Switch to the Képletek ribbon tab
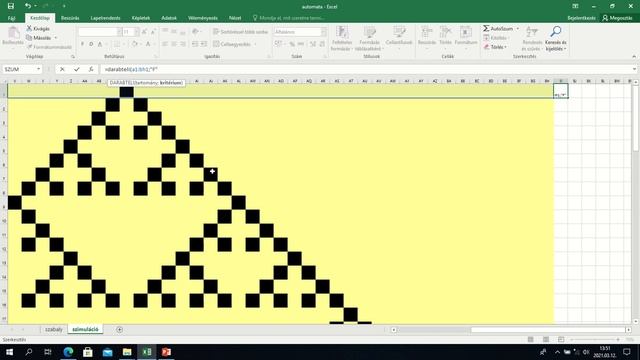 click(141, 18)
